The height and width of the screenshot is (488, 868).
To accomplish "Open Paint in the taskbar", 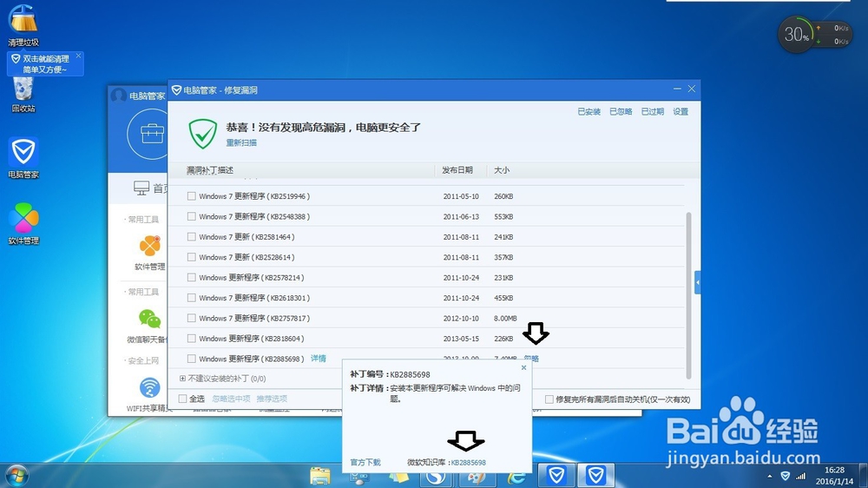I will coord(476,477).
